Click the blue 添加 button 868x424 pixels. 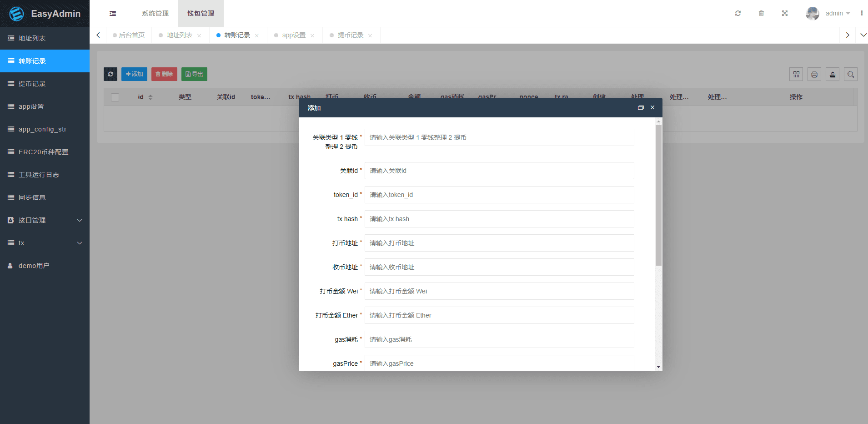click(x=134, y=74)
